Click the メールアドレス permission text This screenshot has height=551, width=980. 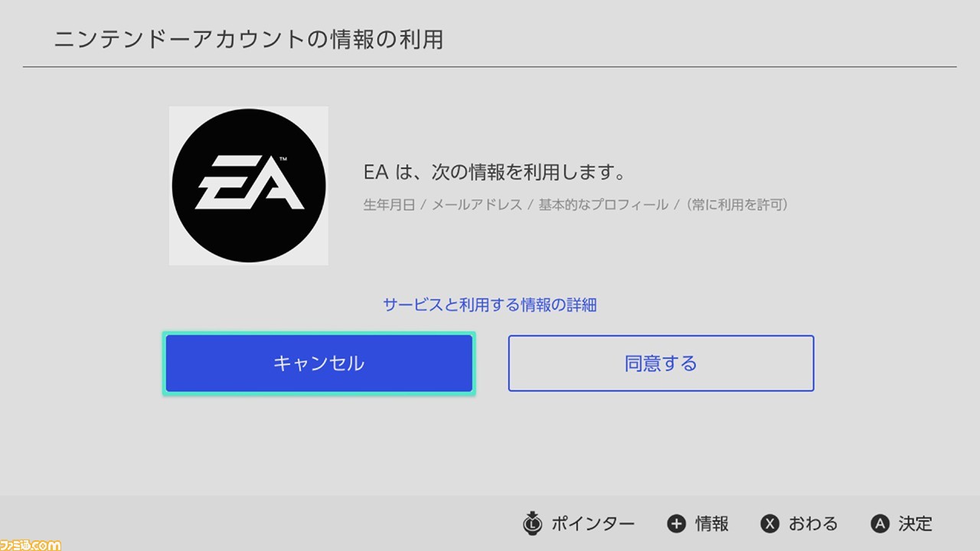click(477, 205)
